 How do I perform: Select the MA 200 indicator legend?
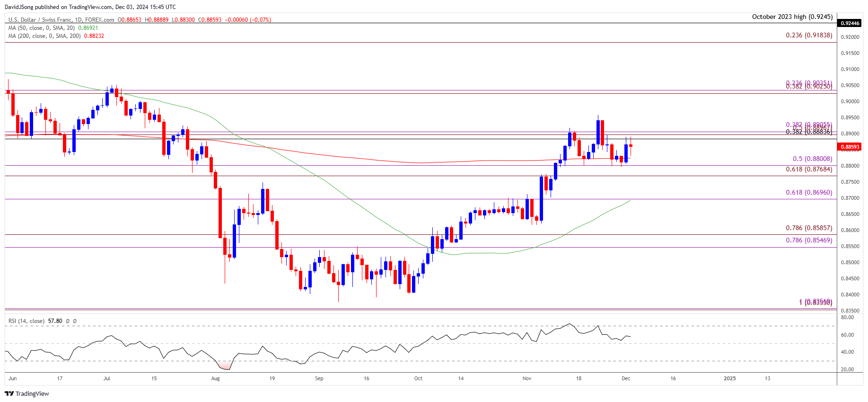pos(44,36)
